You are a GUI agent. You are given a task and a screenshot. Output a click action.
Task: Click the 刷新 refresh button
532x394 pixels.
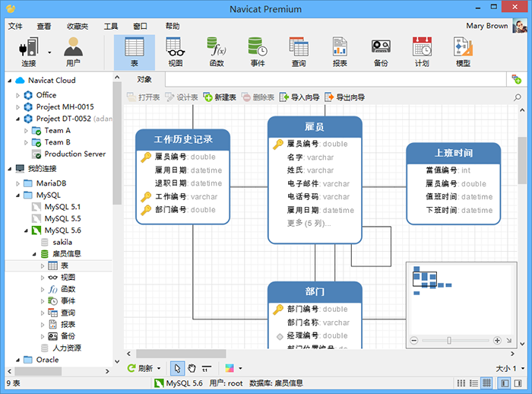pyautogui.click(x=140, y=368)
